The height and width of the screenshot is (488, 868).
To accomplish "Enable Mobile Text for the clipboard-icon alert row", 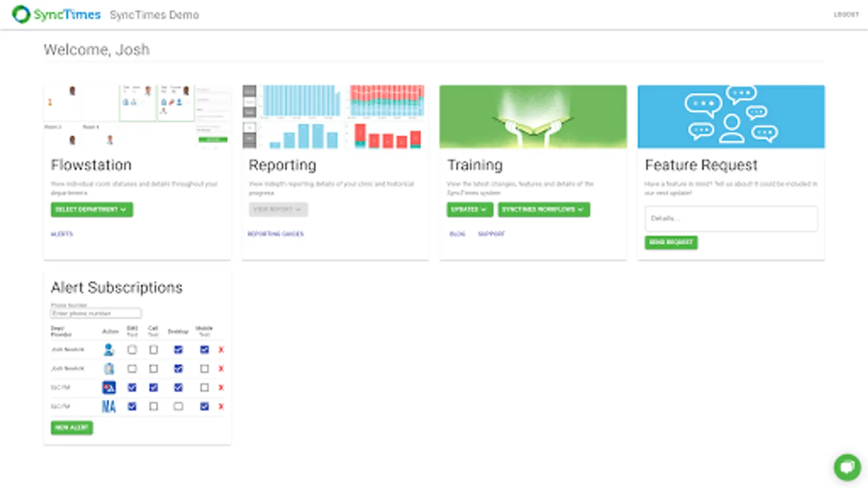I will click(204, 369).
